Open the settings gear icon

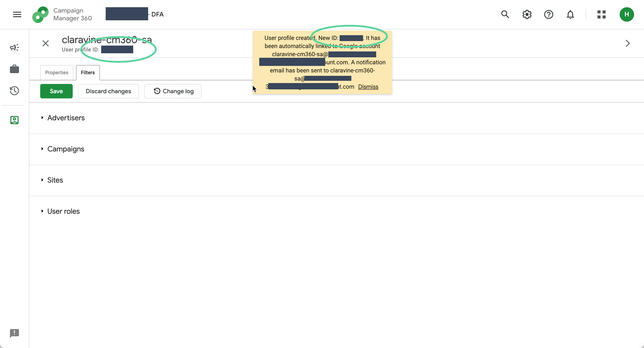tap(527, 14)
